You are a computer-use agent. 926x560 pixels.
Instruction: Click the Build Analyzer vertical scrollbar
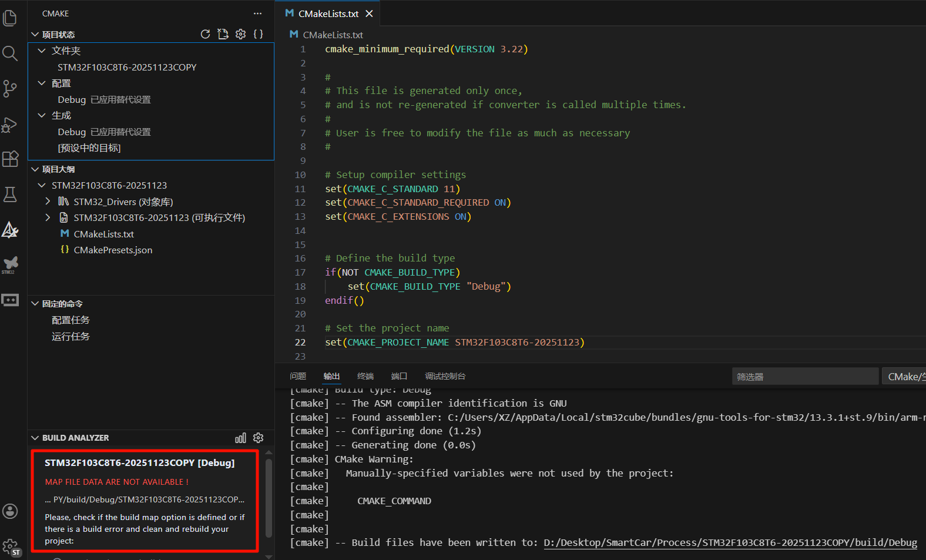click(x=269, y=498)
